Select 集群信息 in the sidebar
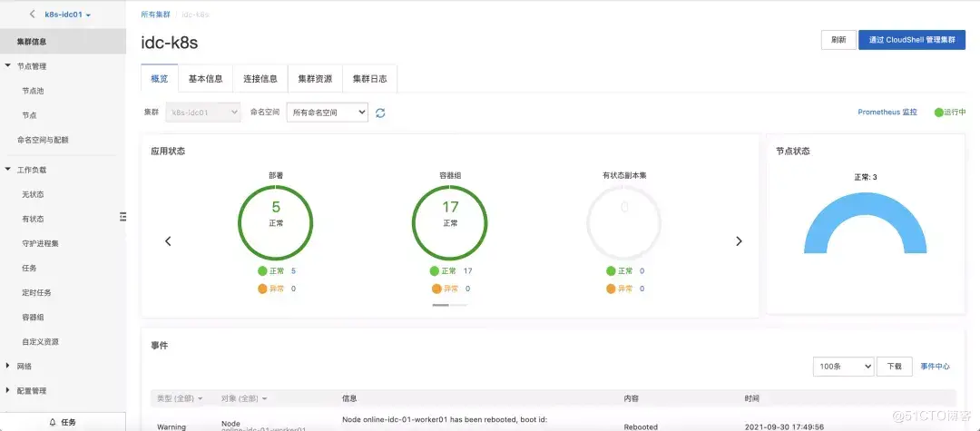Viewport: 980px width, 431px height. click(x=63, y=42)
